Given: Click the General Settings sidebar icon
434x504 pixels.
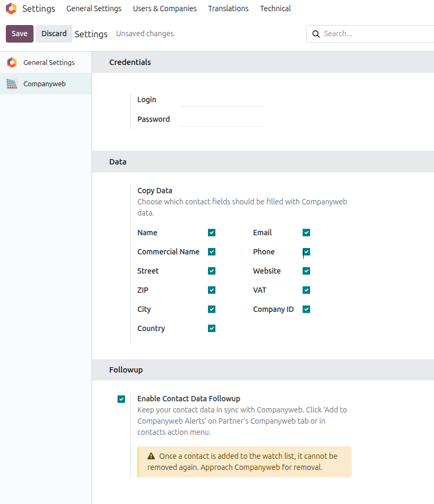Looking at the screenshot, I should tap(12, 62).
